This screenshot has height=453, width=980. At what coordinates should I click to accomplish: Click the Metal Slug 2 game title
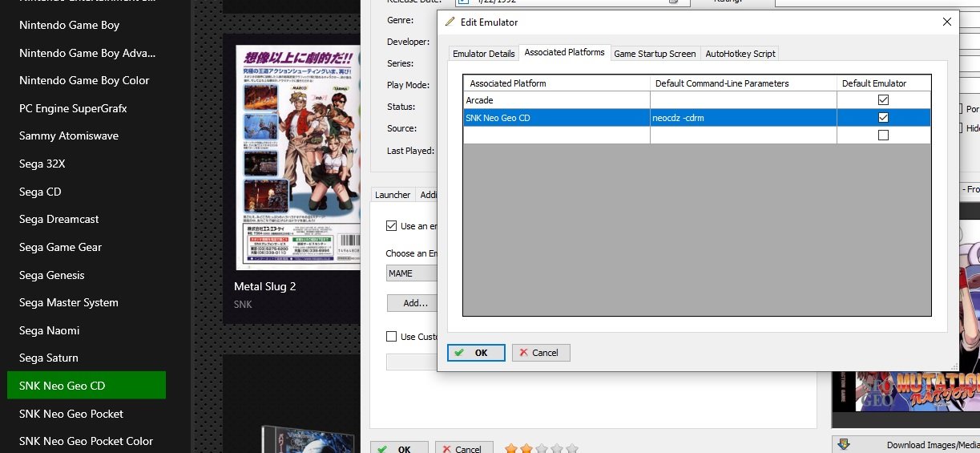coord(264,286)
